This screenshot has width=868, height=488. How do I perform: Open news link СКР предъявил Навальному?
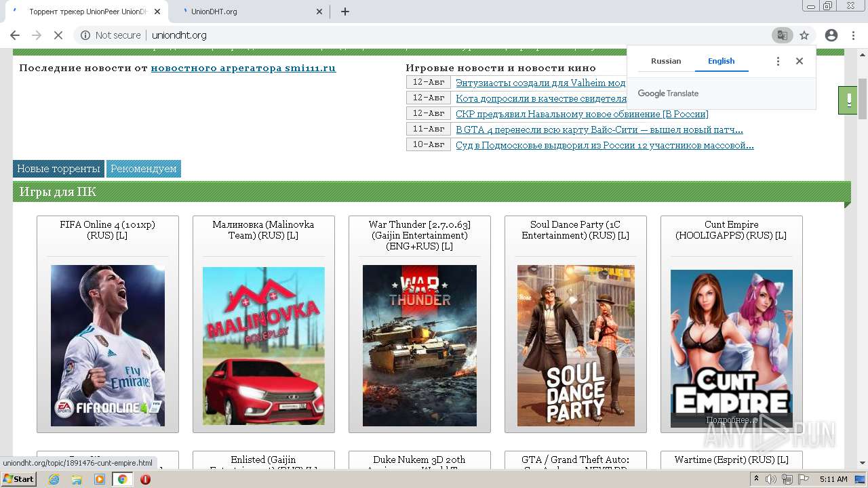[582, 114]
